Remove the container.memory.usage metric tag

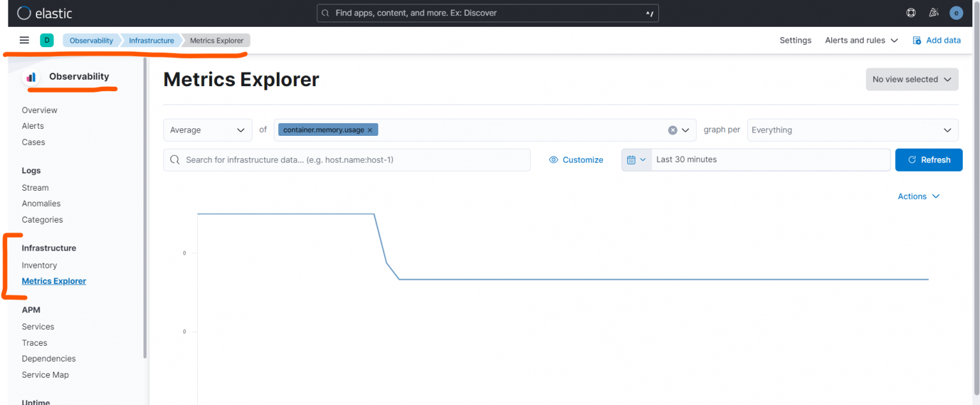tap(370, 130)
